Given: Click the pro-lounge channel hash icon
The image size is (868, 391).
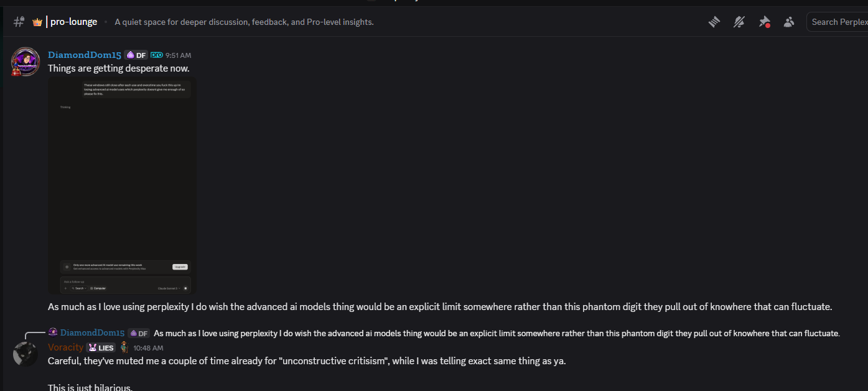Looking at the screenshot, I should 19,22.
